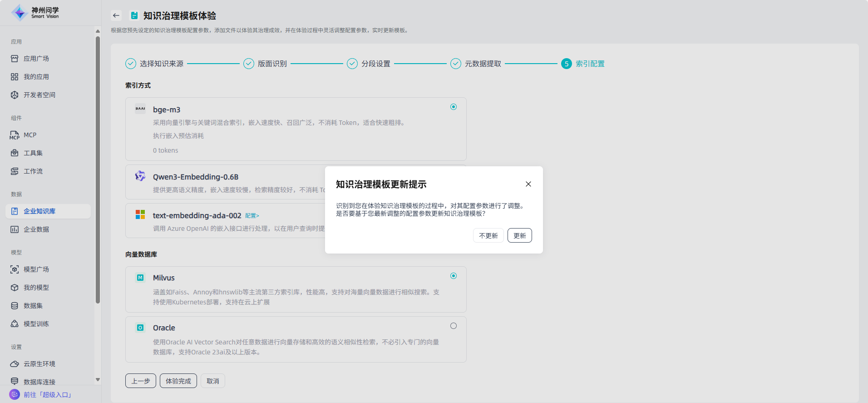Viewport: 868px width, 403px height.
Task: Open the MCP component page
Action: pos(30,135)
